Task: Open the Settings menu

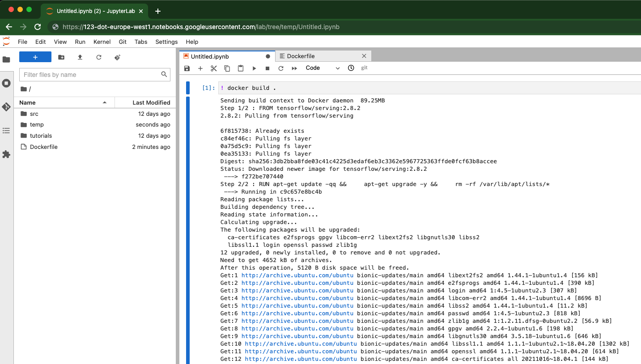Action: [166, 42]
